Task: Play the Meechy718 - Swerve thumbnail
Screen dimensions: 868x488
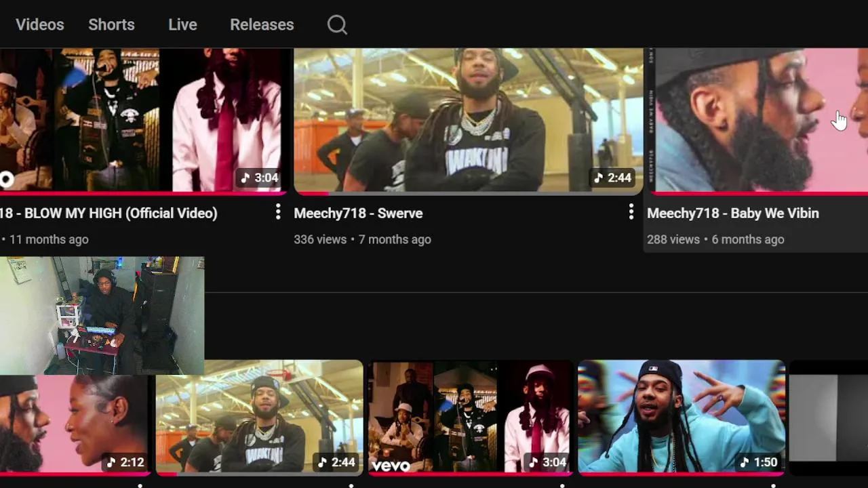Action: (x=468, y=121)
